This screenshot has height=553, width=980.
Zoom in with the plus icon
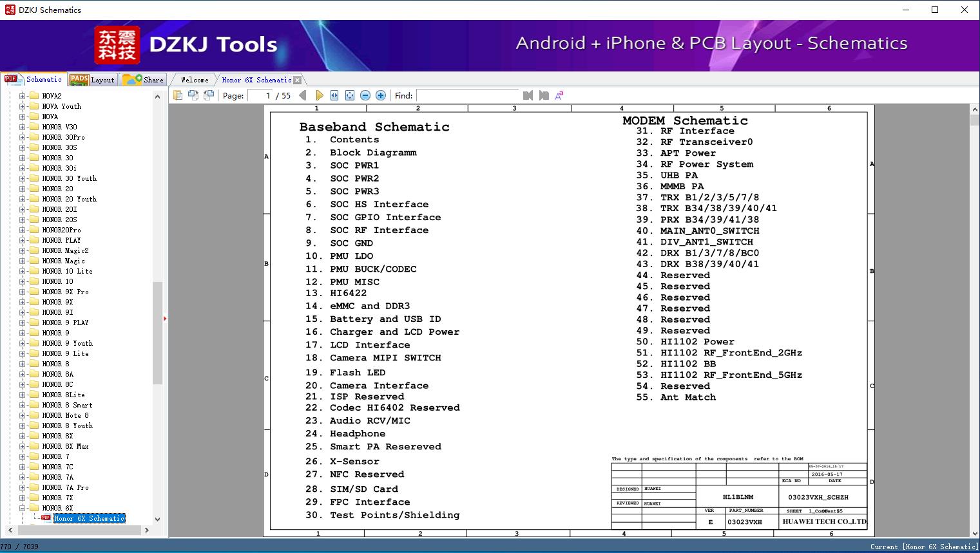(x=381, y=95)
